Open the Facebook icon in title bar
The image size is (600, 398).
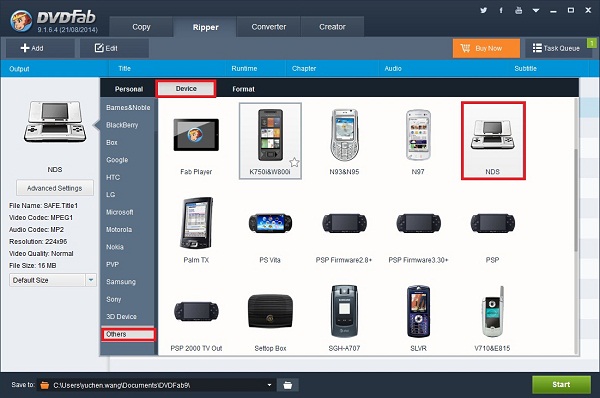point(501,10)
